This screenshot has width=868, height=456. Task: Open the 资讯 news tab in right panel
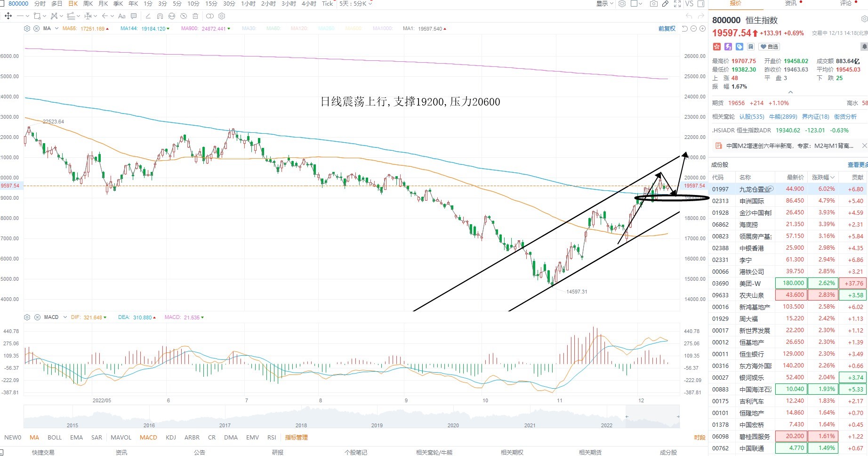791,3
